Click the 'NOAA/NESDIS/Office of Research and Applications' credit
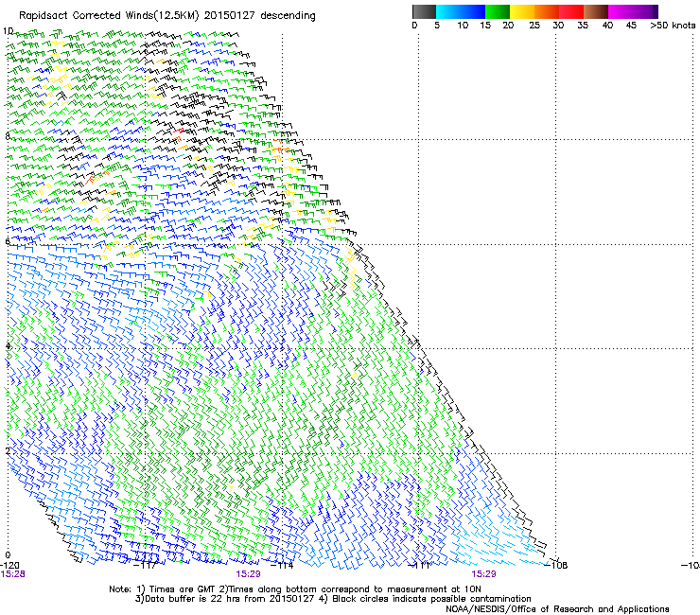 [x=557, y=608]
